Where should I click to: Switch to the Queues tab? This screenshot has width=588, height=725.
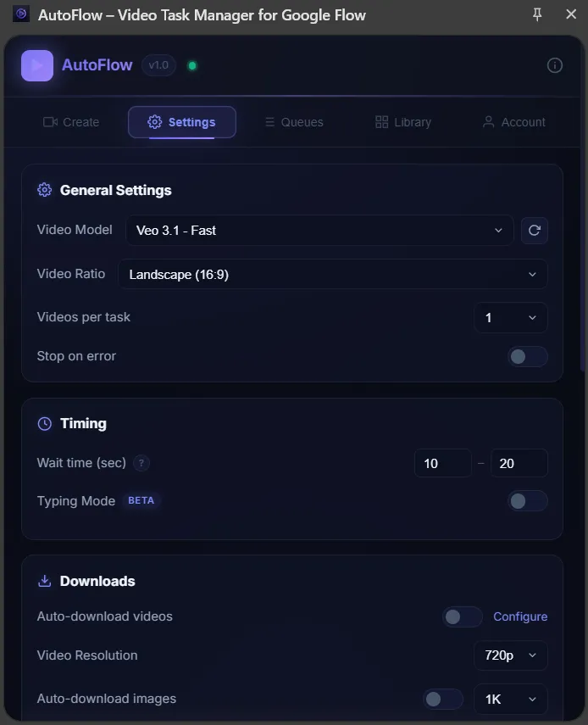tap(293, 122)
